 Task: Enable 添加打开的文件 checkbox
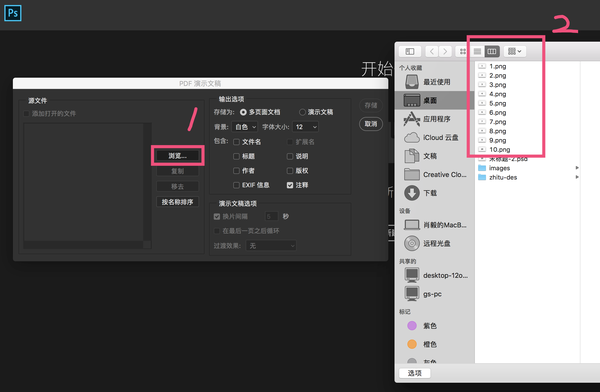tap(26, 114)
